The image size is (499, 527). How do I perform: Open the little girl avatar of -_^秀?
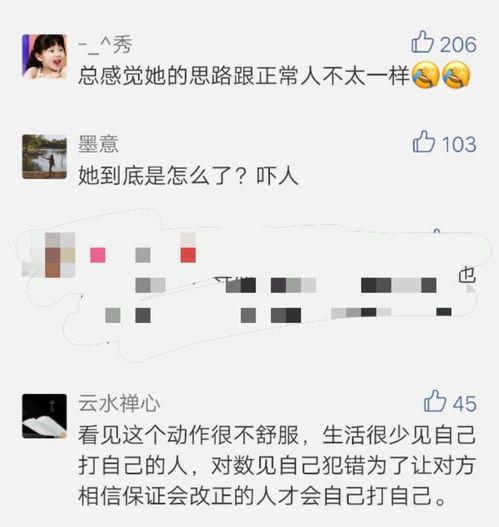(x=44, y=56)
